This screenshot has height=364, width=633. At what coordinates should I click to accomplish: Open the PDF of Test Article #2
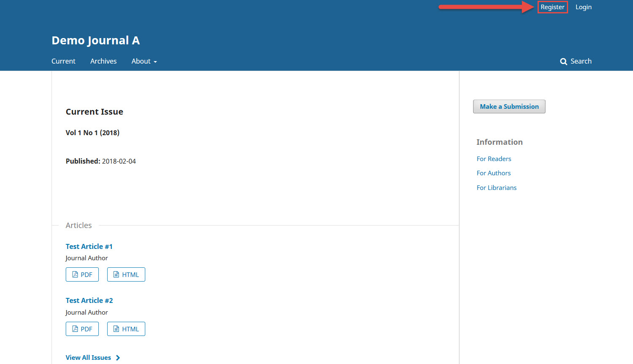pos(82,329)
